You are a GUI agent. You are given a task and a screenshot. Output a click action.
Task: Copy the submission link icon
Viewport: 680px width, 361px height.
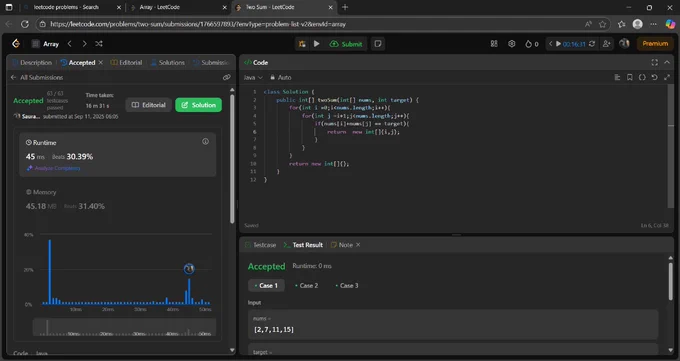pyautogui.click(x=226, y=77)
